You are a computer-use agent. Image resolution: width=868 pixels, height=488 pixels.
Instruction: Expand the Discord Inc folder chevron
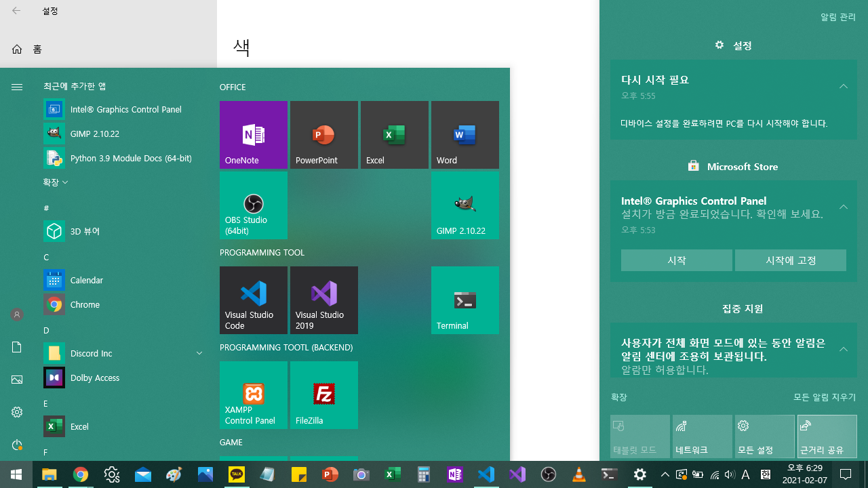199,353
